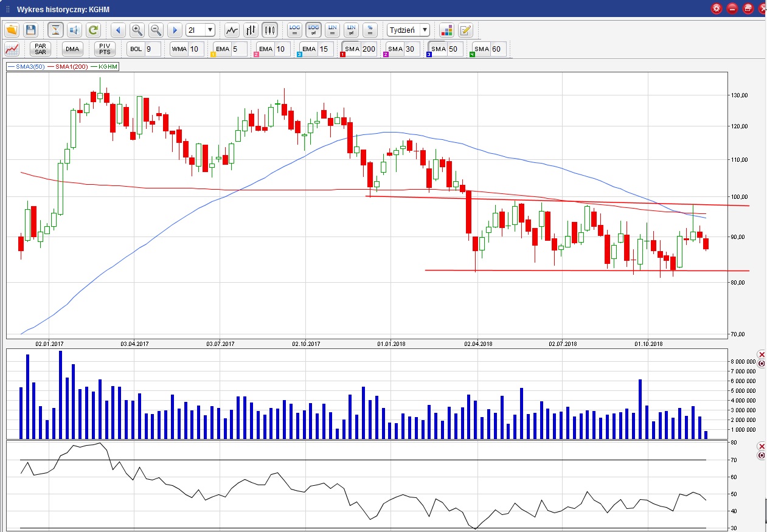Close the volume panel
Viewport: 767px width, 532px height.
(x=761, y=354)
